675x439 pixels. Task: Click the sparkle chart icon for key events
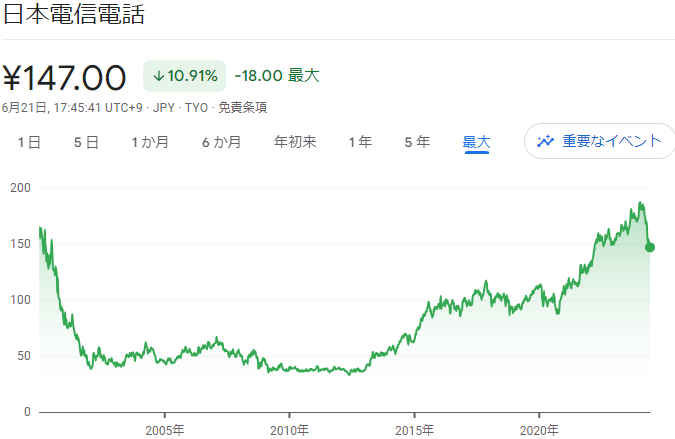click(545, 141)
